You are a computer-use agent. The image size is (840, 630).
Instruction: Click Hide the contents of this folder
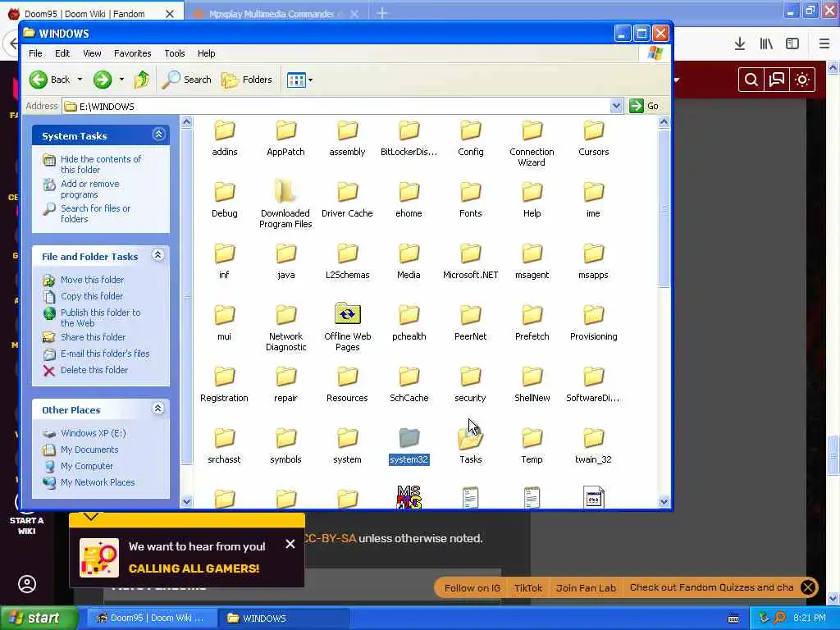(101, 164)
